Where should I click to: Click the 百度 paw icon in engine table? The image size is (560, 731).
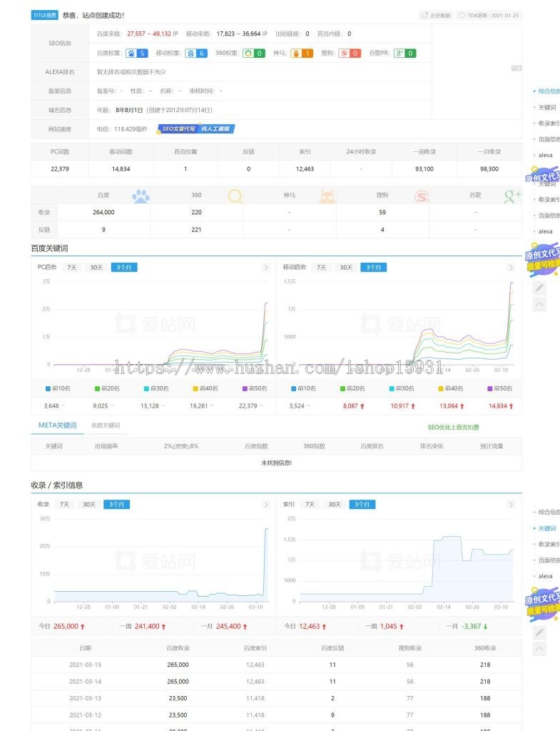[141, 196]
